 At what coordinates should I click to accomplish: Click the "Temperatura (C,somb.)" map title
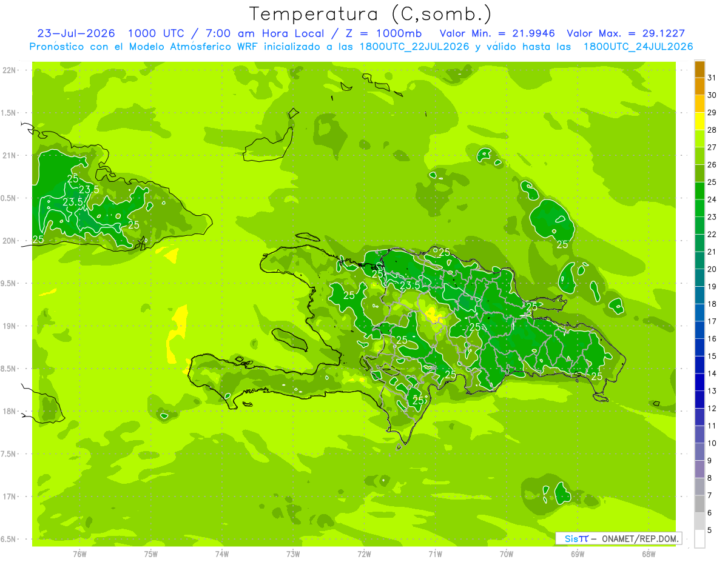click(x=371, y=13)
